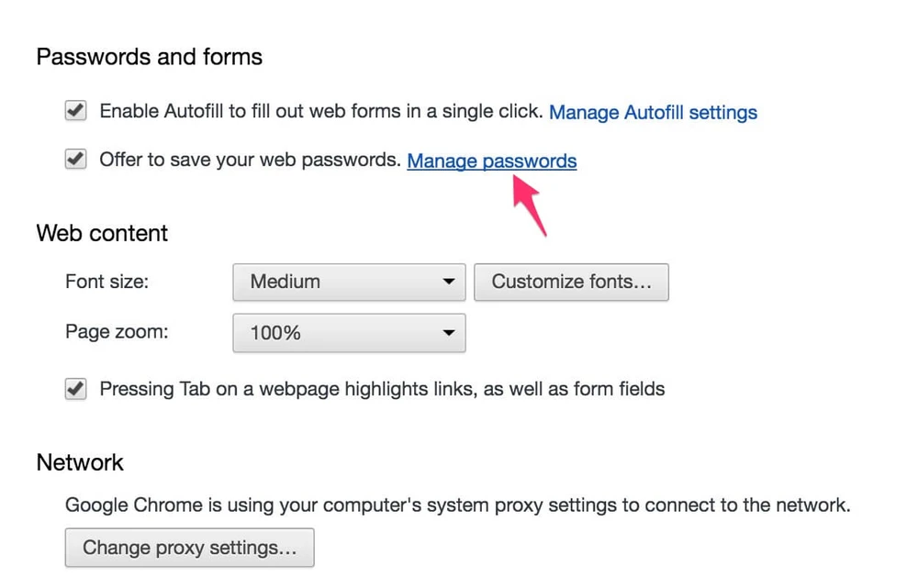Click the Pressing Tab on a webpage label text
Viewport: 918px width, 588px height.
coord(382,389)
